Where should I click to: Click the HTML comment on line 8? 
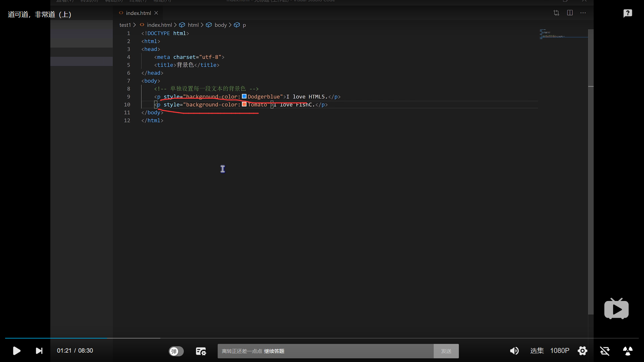click(206, 88)
